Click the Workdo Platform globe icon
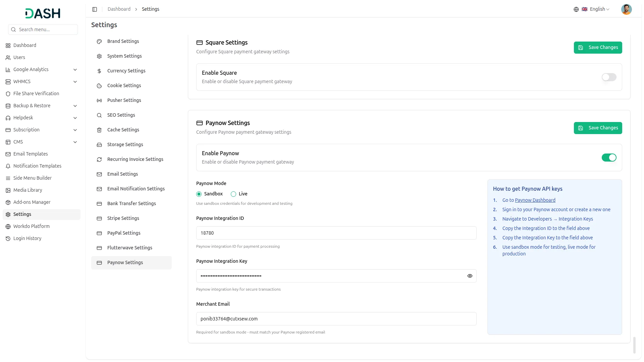Image resolution: width=644 pixels, height=362 pixels. [8, 227]
